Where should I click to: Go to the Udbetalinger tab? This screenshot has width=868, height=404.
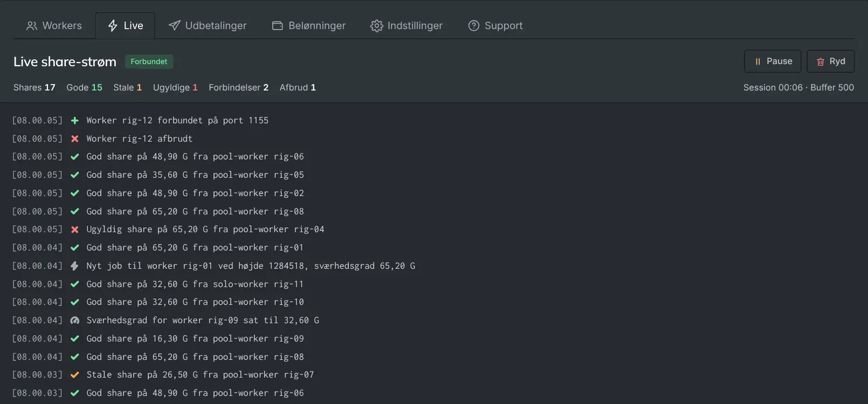click(208, 26)
